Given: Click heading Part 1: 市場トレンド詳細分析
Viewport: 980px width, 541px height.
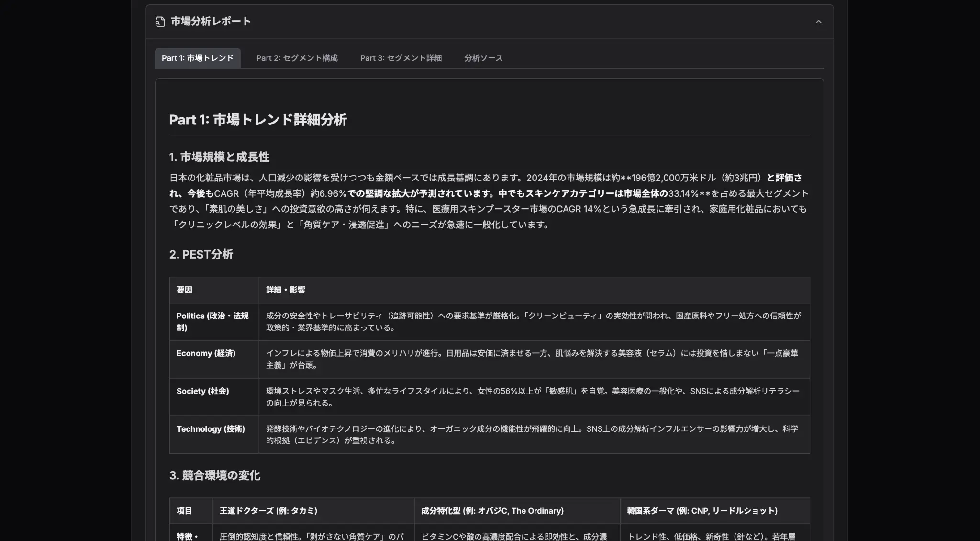Looking at the screenshot, I should click(258, 120).
